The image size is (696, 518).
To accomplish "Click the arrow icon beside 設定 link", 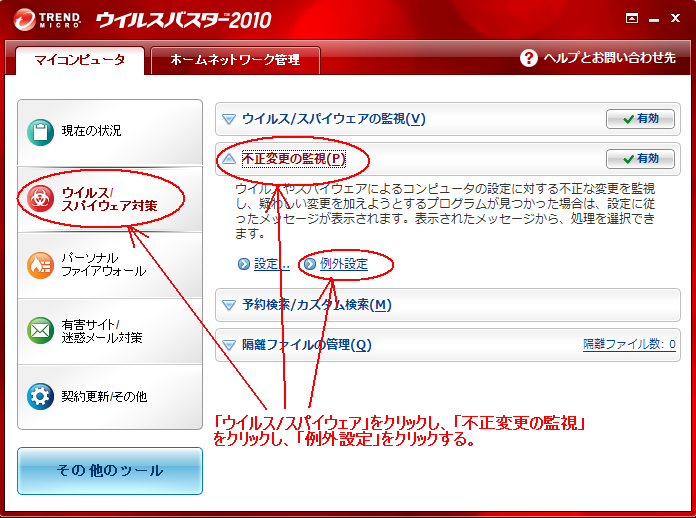I will click(x=244, y=265).
